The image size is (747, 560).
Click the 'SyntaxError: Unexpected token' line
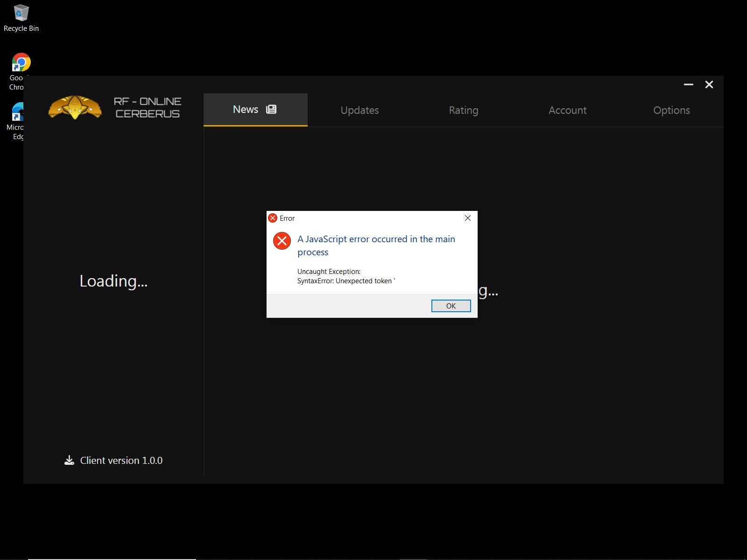[x=346, y=281]
